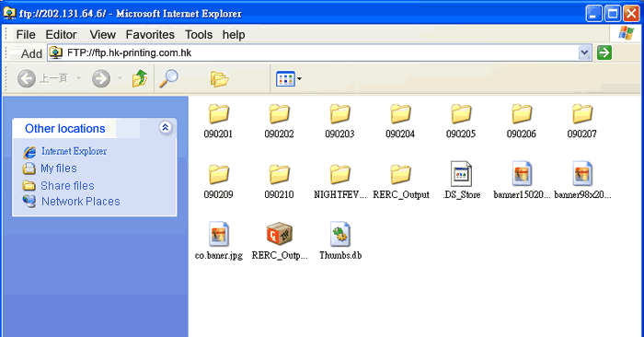644x337 pixels.
Task: Select the 090210 folder
Action: (x=279, y=181)
